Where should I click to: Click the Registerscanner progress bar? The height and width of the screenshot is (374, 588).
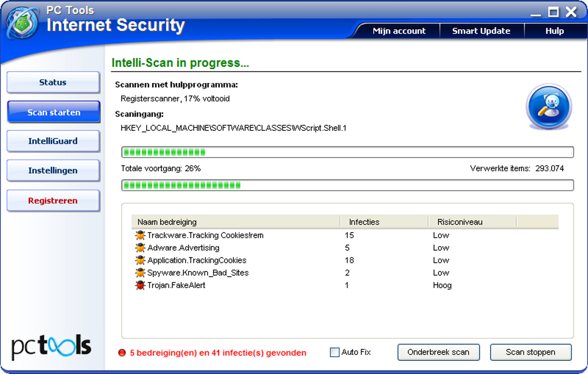pos(348,152)
